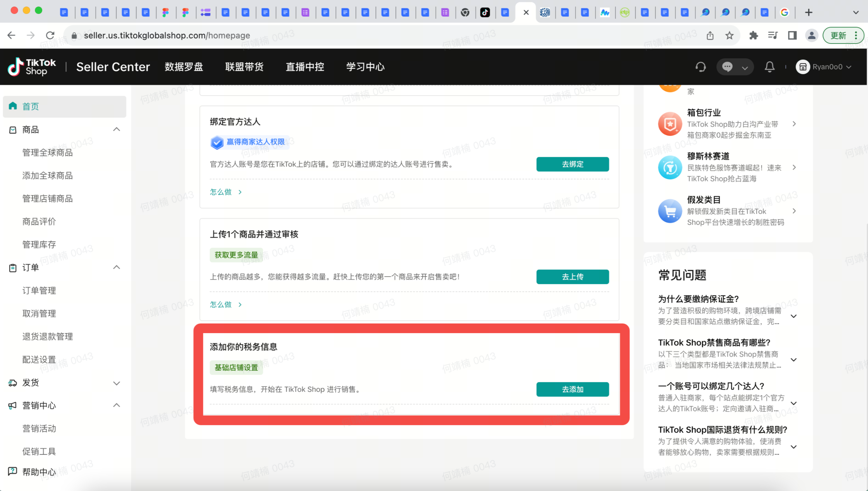Collapse the 订单 sidebar section
This screenshot has height=491, width=868.
(x=117, y=268)
